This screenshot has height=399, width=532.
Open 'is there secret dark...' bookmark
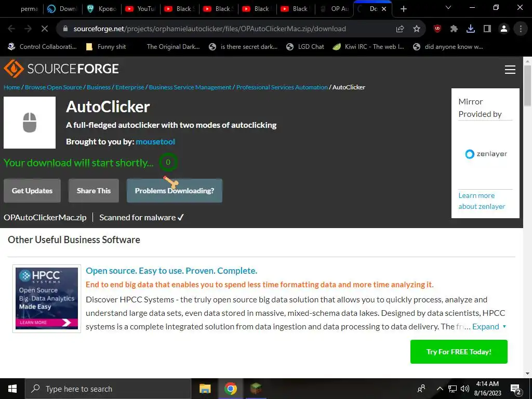[x=243, y=47]
